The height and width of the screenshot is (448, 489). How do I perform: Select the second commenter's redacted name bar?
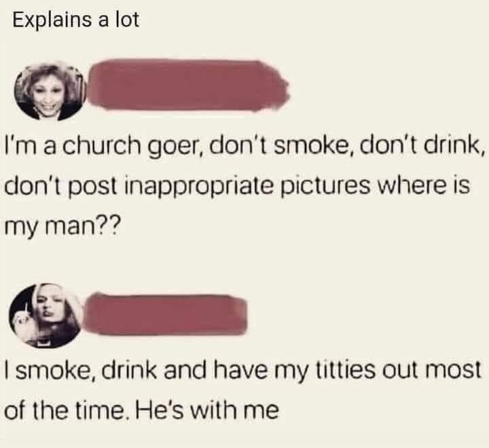(165, 314)
